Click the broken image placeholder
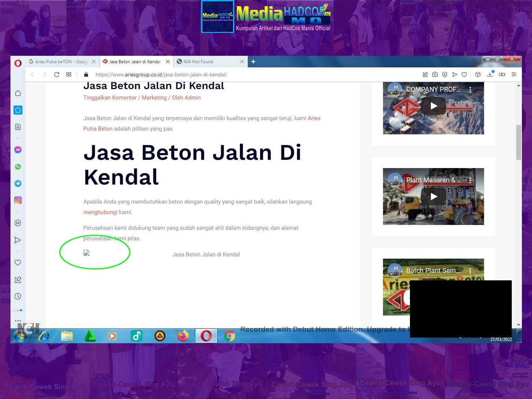This screenshot has width=532, height=399. (x=86, y=253)
